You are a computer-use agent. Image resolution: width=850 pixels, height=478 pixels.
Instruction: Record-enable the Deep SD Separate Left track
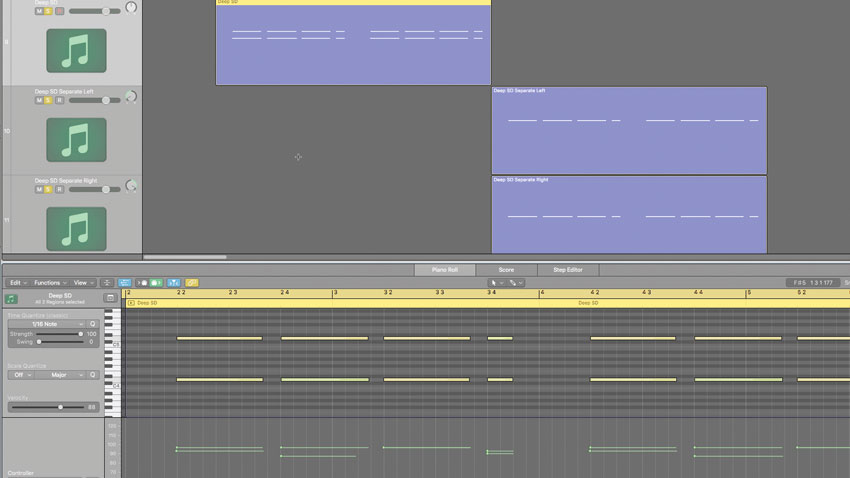tap(60, 100)
